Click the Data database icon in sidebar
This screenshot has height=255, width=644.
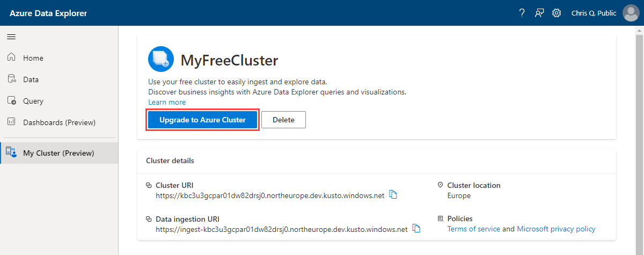point(11,79)
